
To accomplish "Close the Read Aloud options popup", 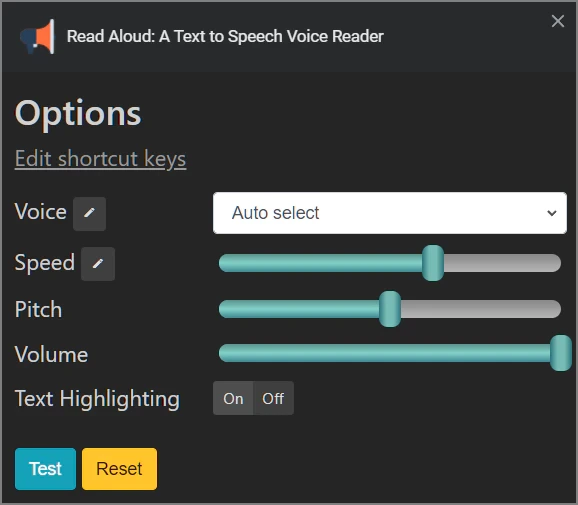I will (x=558, y=21).
